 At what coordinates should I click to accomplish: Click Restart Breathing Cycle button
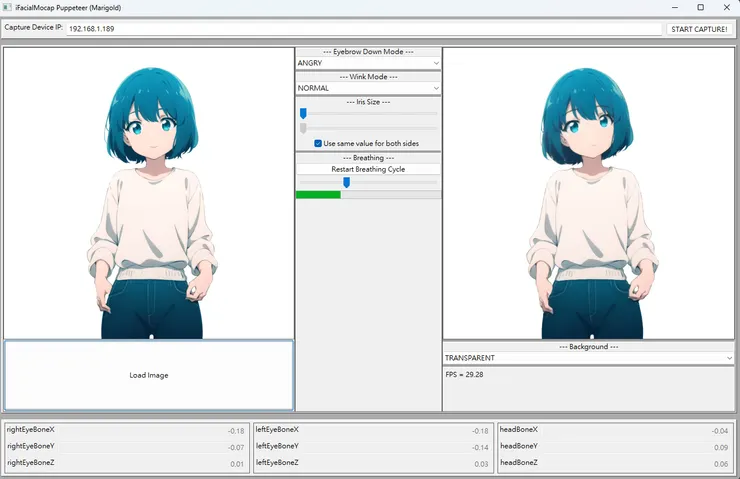point(368,169)
